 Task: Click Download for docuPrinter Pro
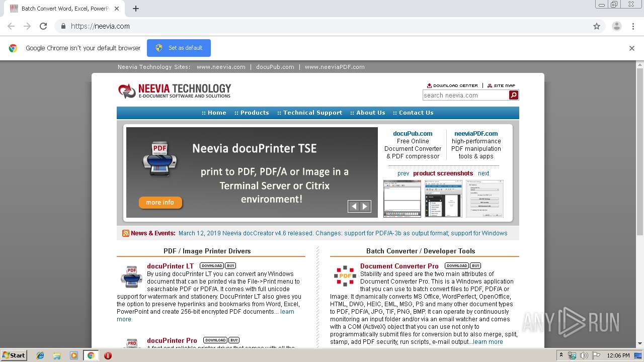click(215, 340)
